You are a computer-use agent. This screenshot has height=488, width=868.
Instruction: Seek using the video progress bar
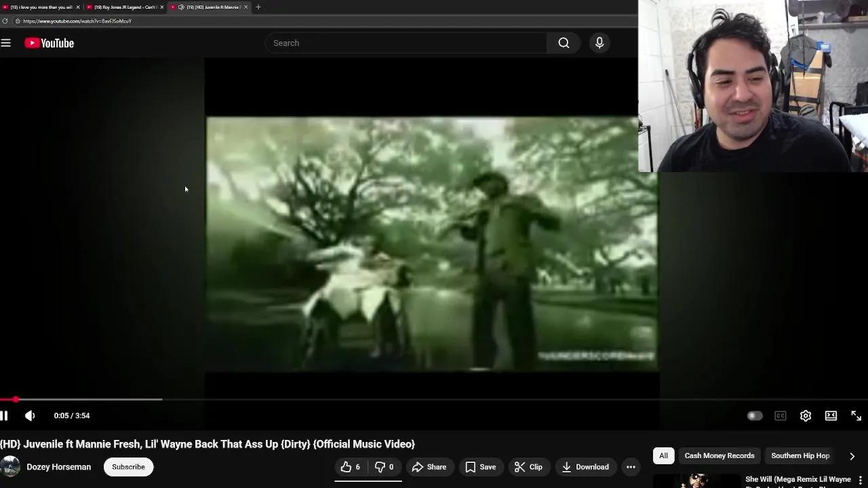coord(434,399)
